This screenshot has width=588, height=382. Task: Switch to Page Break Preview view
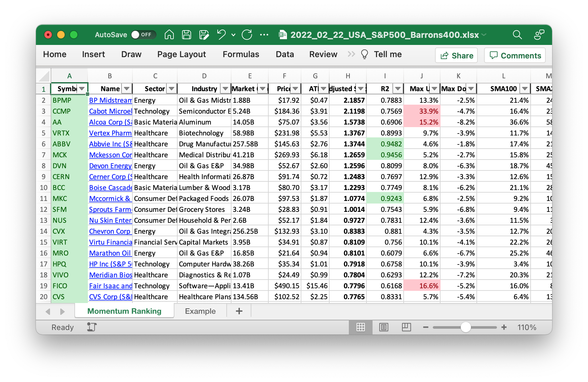(x=406, y=327)
